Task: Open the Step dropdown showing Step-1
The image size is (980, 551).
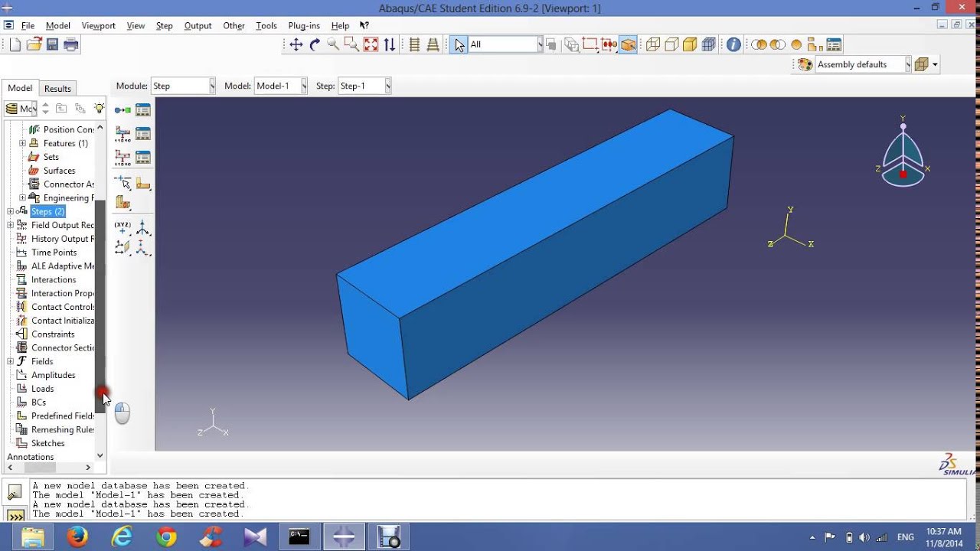Action: pyautogui.click(x=364, y=86)
